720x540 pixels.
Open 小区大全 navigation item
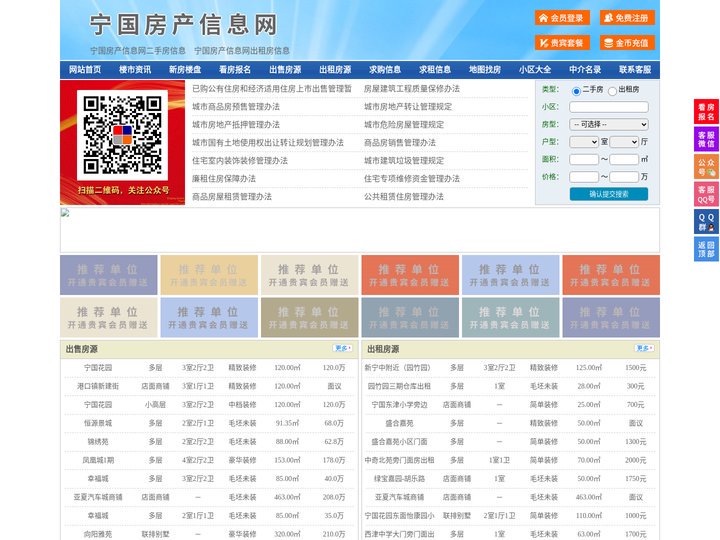click(535, 70)
